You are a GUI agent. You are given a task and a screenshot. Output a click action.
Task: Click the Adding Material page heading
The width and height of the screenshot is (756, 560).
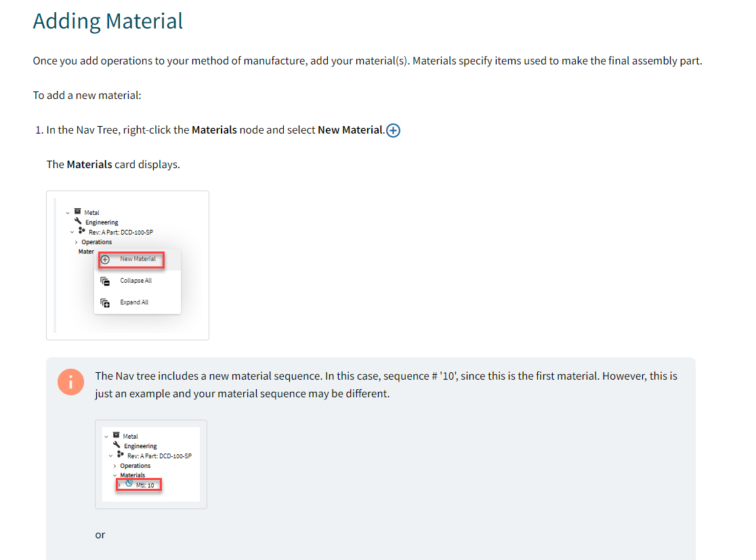108,21
